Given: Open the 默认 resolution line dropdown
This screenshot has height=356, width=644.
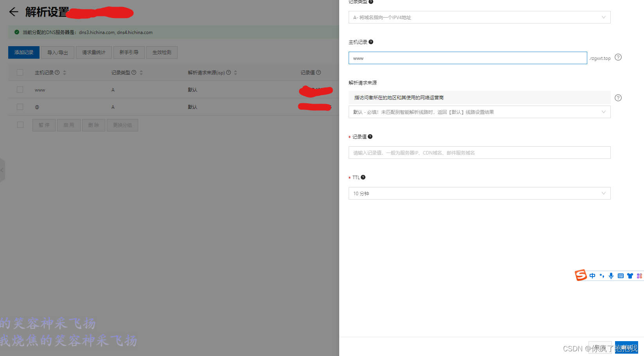Looking at the screenshot, I should tap(479, 112).
